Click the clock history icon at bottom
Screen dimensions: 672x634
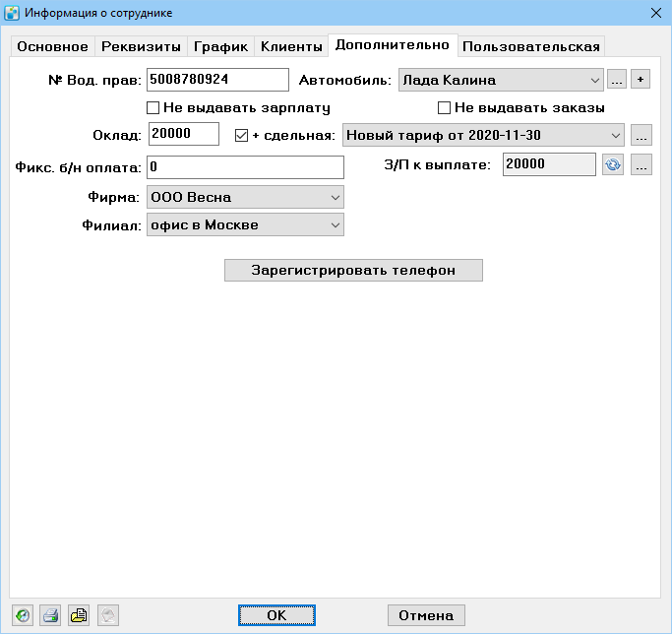tap(23, 615)
